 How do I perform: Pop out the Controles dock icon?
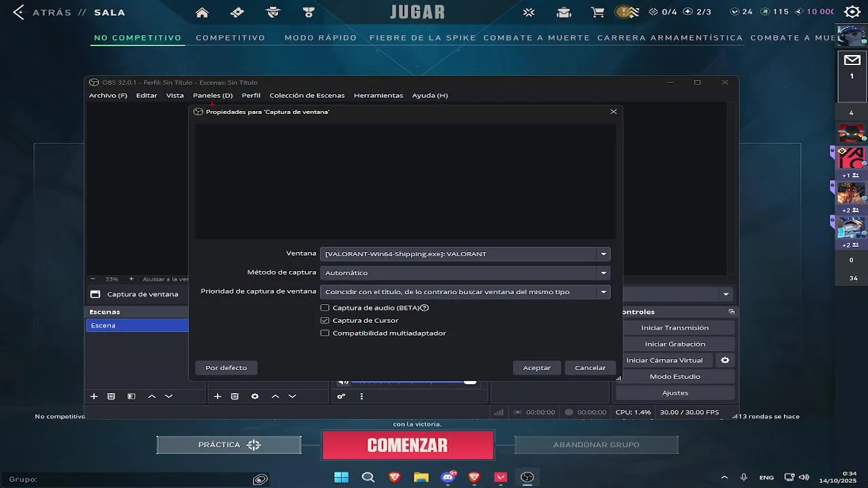[x=732, y=312]
